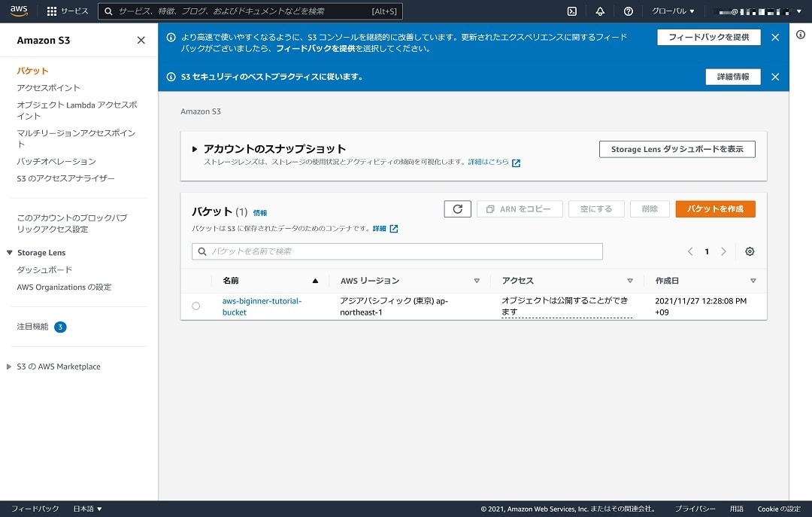Click the top services search box
The image size is (812, 517).
pyautogui.click(x=250, y=11)
